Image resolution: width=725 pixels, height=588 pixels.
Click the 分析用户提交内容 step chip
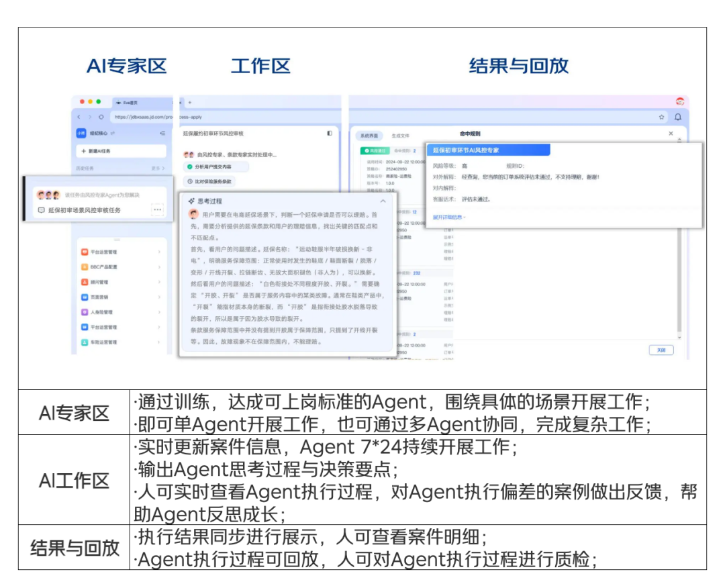coord(216,167)
